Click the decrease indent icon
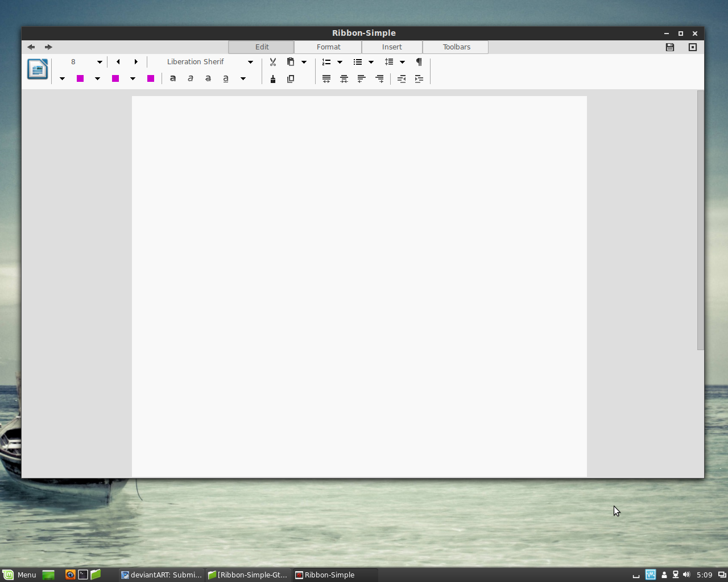728x582 pixels. pos(402,79)
